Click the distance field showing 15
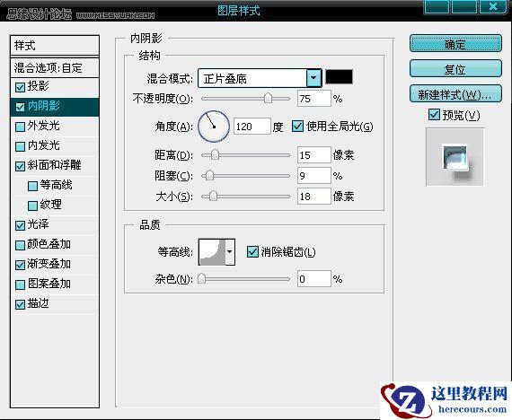The image size is (512, 420). click(x=314, y=154)
